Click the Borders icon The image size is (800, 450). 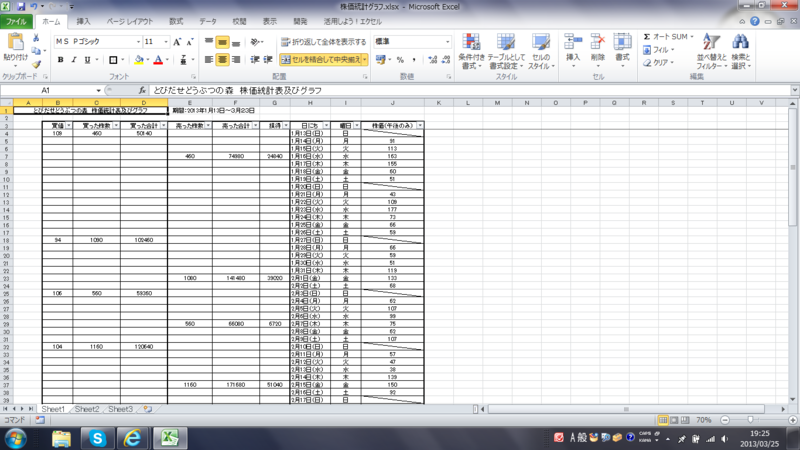click(x=113, y=60)
